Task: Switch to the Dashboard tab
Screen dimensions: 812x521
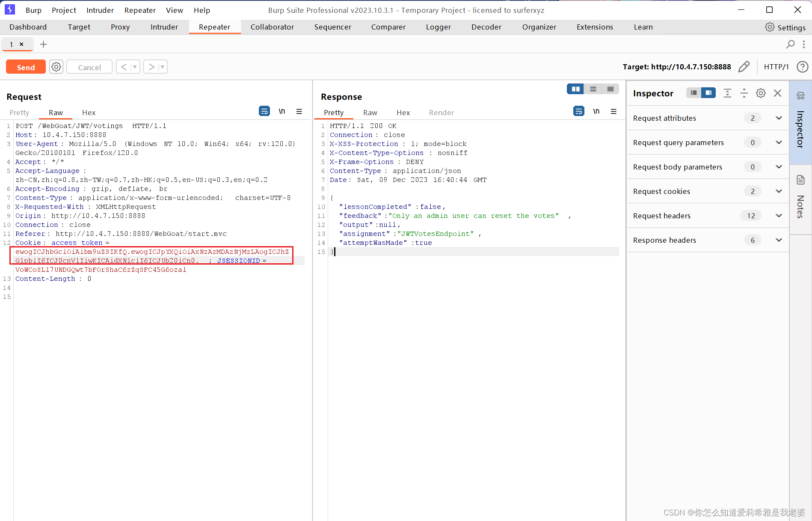Action: tap(28, 27)
